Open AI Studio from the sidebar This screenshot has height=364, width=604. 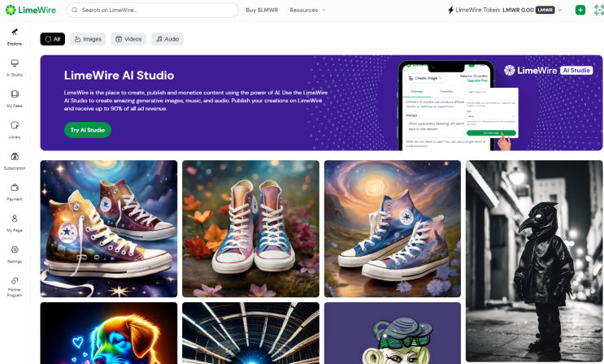(15, 68)
